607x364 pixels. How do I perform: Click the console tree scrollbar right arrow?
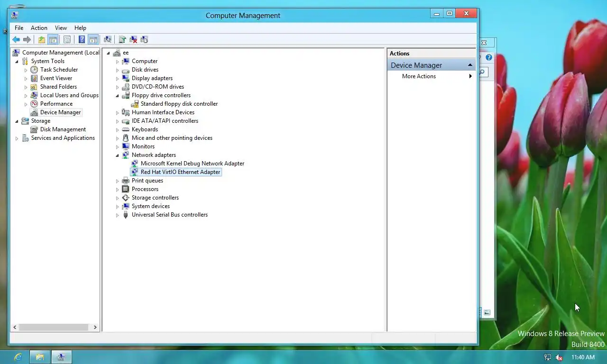(x=95, y=327)
